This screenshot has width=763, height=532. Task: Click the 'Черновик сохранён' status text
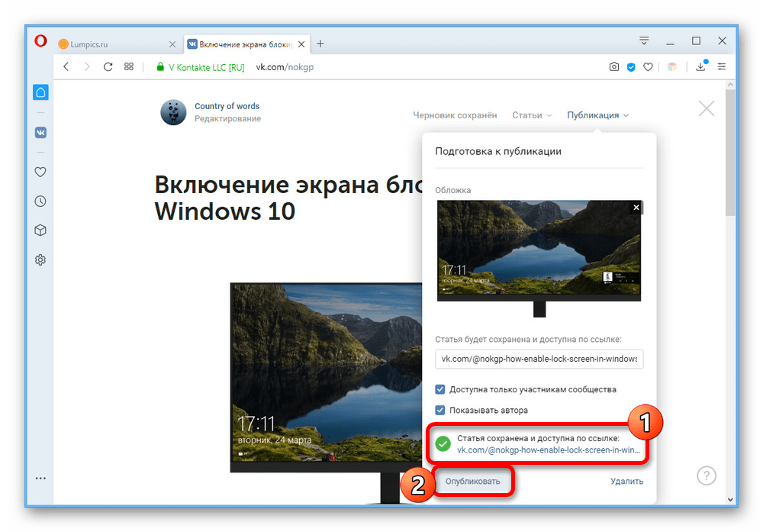(x=455, y=115)
